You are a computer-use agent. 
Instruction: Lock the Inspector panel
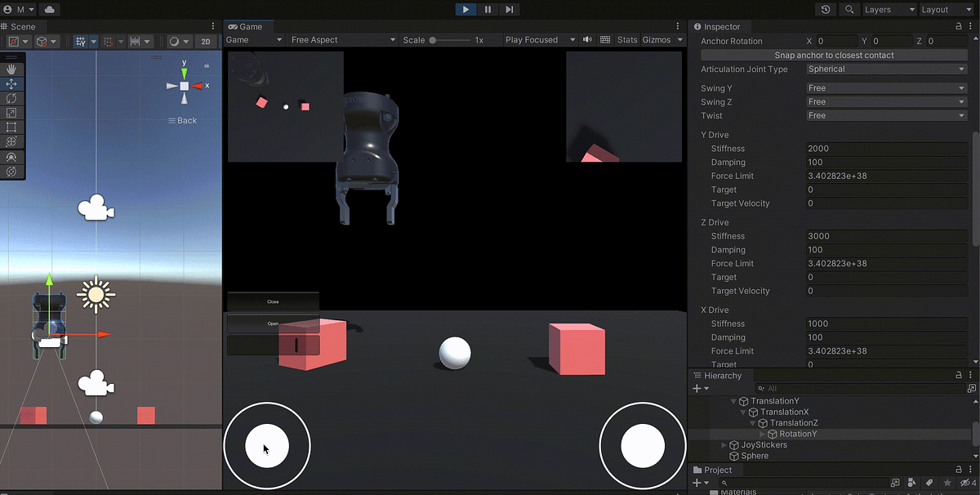pyautogui.click(x=957, y=26)
